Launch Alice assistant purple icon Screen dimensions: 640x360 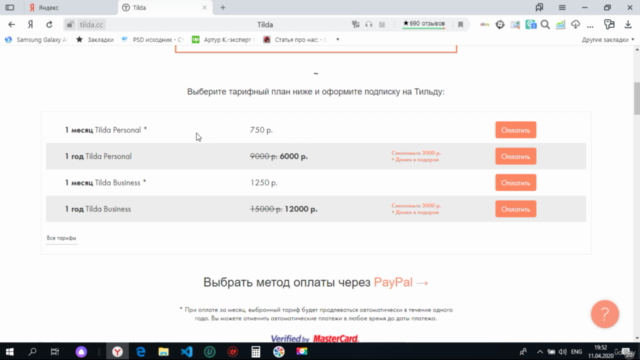tap(81, 351)
